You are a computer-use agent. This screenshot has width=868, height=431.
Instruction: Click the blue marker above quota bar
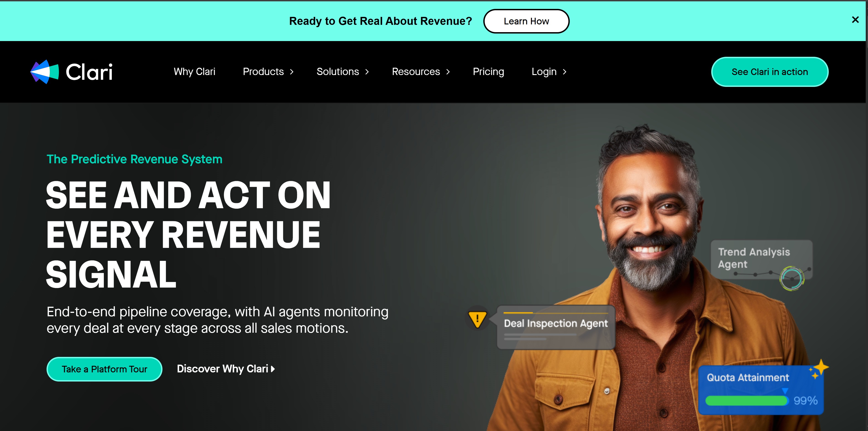(785, 391)
